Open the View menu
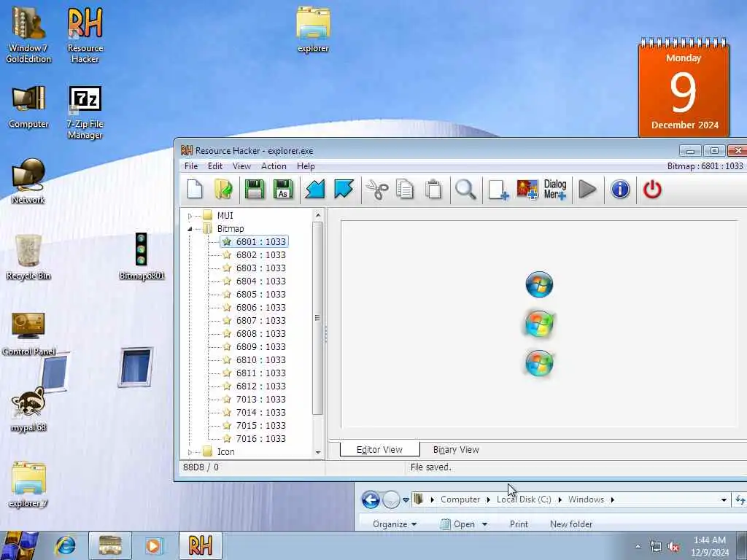This screenshot has width=747, height=560. coord(241,166)
